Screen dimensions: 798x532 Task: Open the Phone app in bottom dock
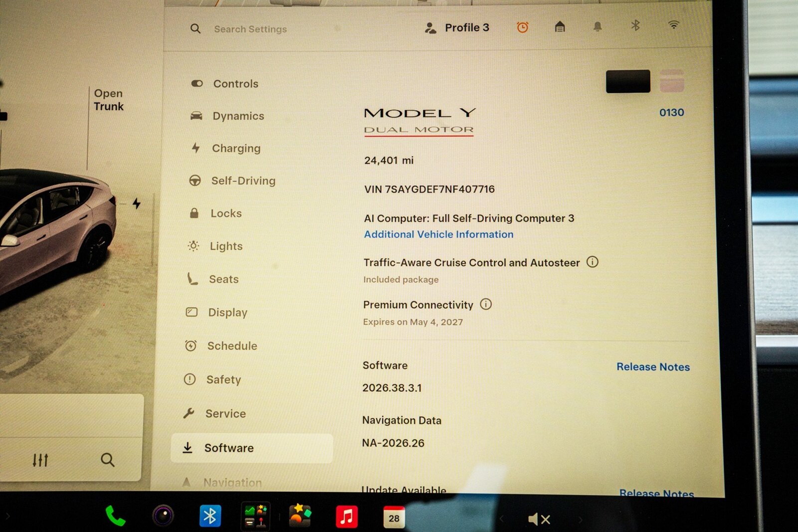coord(115,517)
